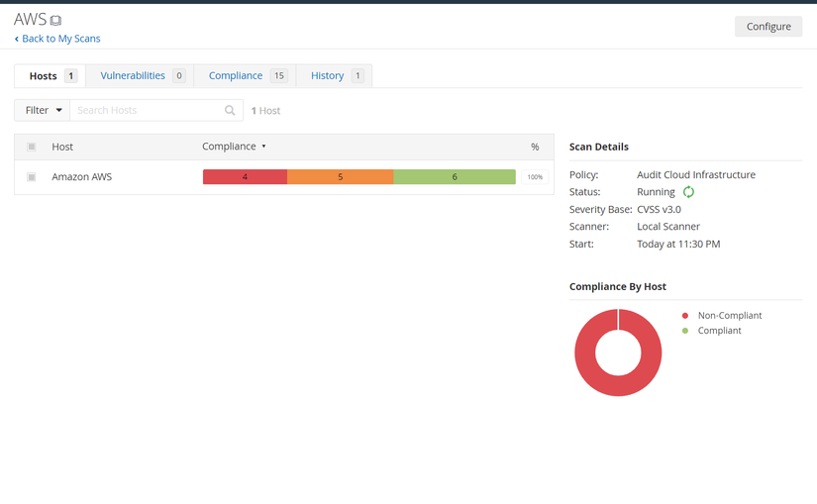817x504 pixels.
Task: Click the Configure button
Action: [x=768, y=26]
